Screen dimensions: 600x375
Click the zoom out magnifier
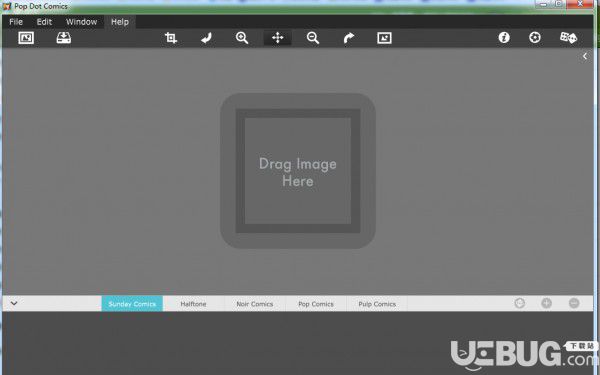(313, 38)
